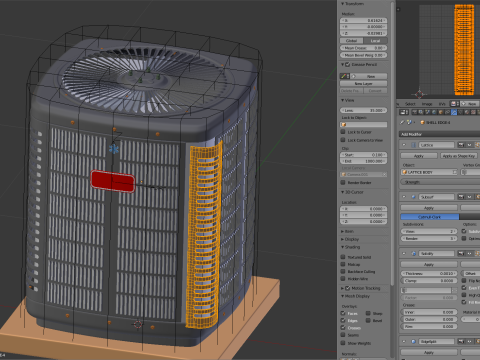Image resolution: width=480 pixels, height=360 pixels.
Task: Enable the Lock Camera to View checkbox
Action: 343,140
